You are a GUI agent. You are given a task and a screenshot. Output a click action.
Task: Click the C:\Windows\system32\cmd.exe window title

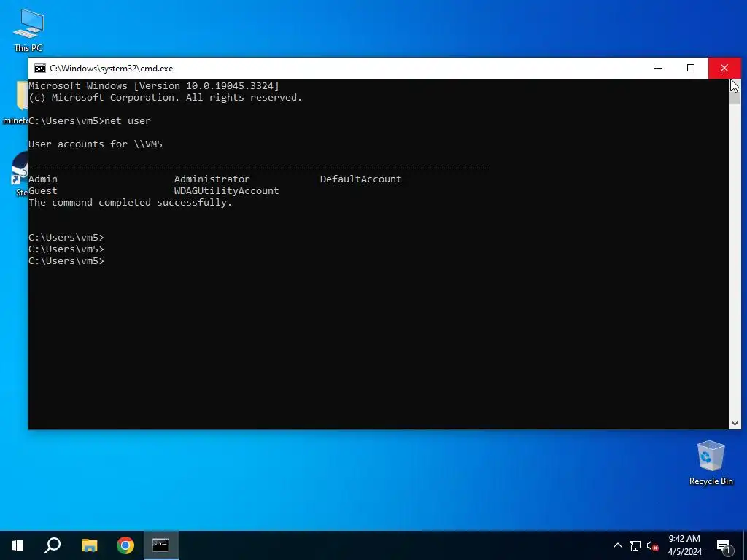(x=112, y=69)
